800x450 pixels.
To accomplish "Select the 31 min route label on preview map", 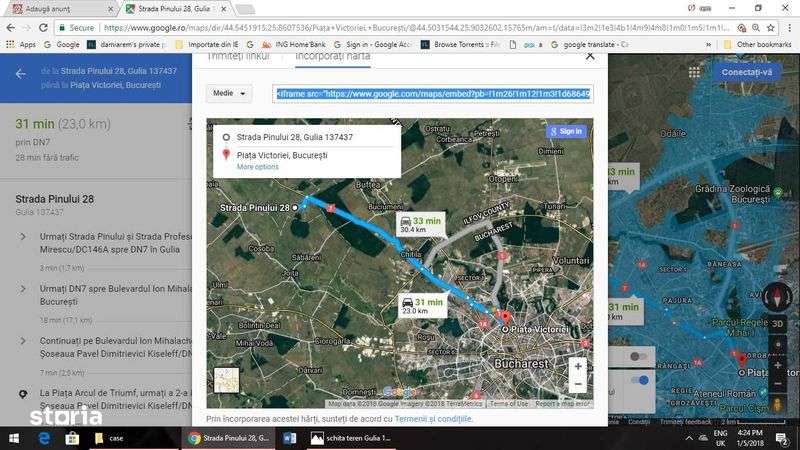I will 422,306.
